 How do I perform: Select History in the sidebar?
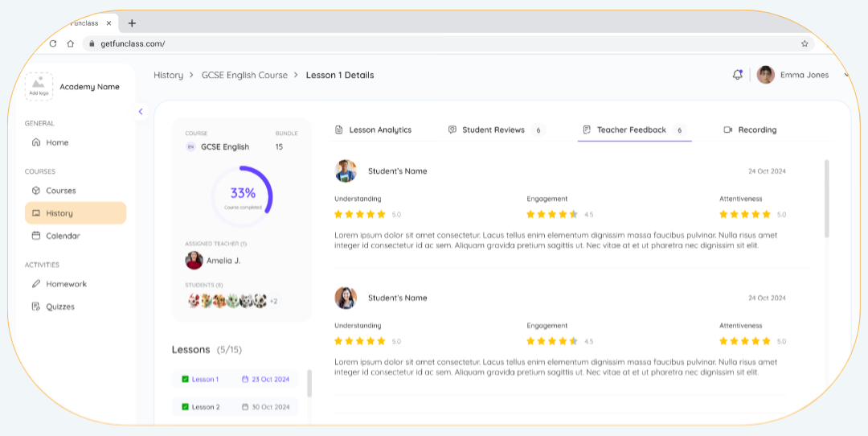coord(76,212)
